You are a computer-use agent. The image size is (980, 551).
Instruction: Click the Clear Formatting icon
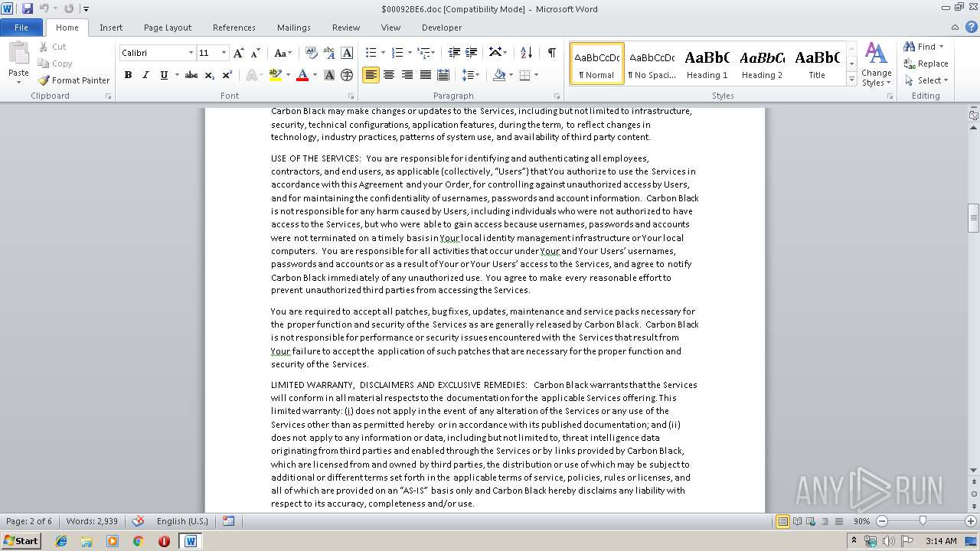pos(311,53)
